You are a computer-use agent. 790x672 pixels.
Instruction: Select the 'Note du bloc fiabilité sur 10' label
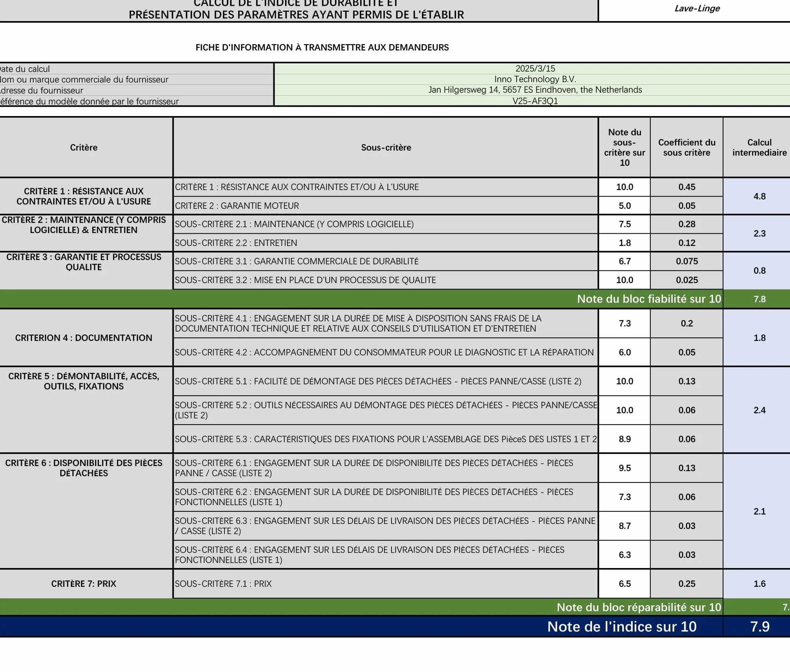click(x=649, y=299)
